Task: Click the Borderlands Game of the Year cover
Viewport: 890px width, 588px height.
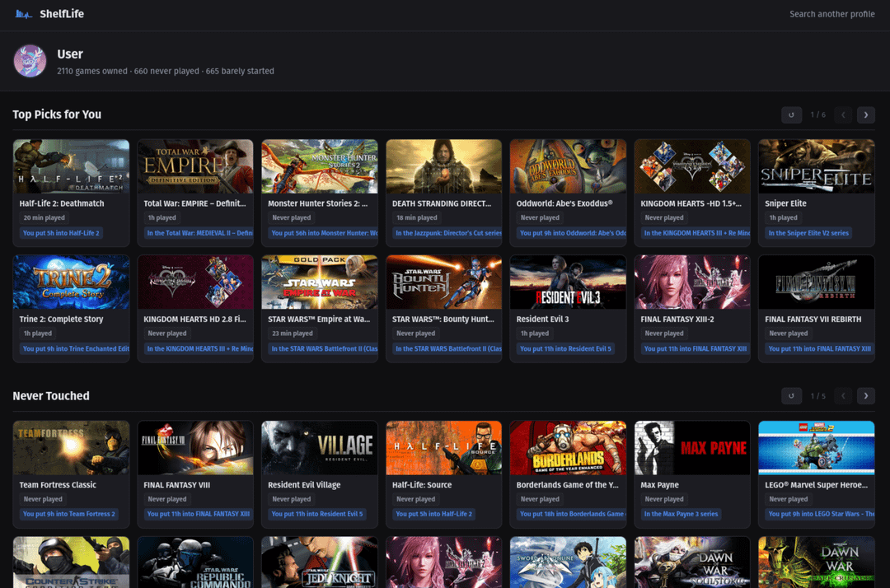Action: pyautogui.click(x=568, y=448)
